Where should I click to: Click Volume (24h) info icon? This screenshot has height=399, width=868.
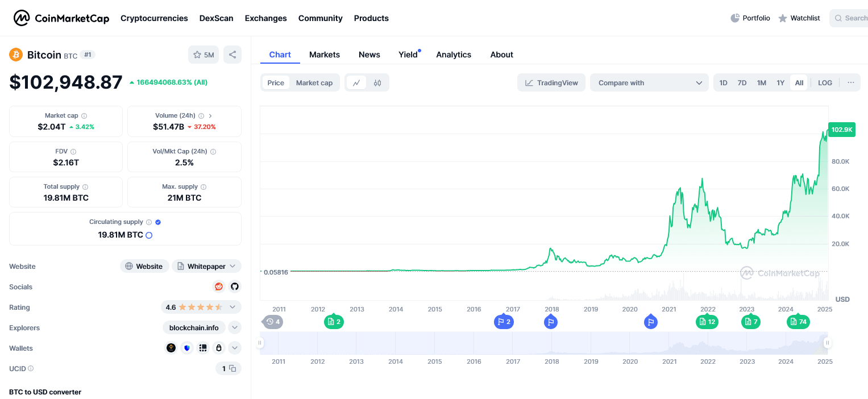coord(201,116)
